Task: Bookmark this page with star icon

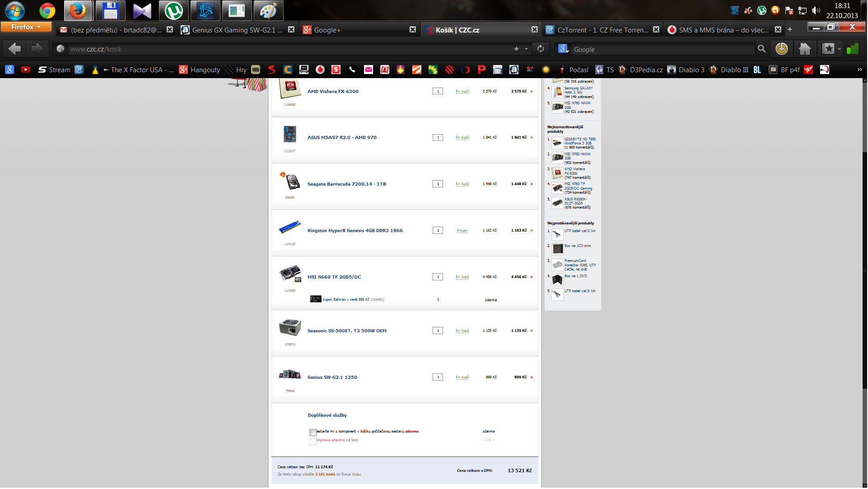Action: pos(517,49)
